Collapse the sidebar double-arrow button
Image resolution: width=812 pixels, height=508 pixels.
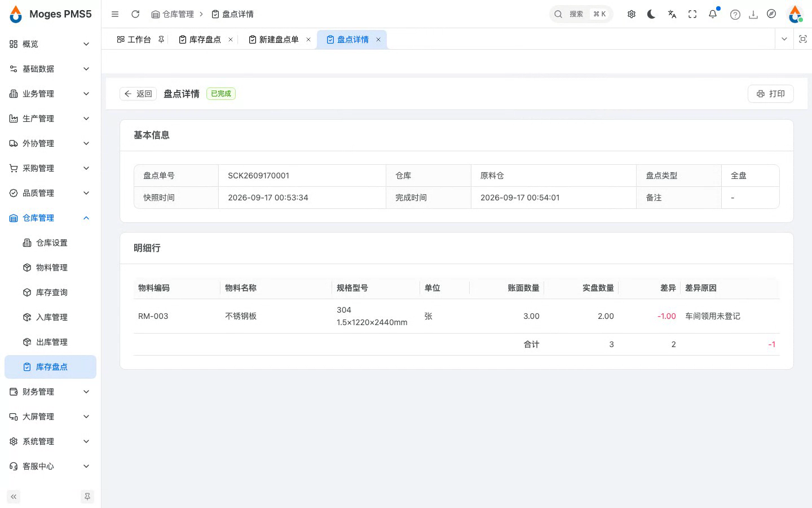(x=14, y=497)
